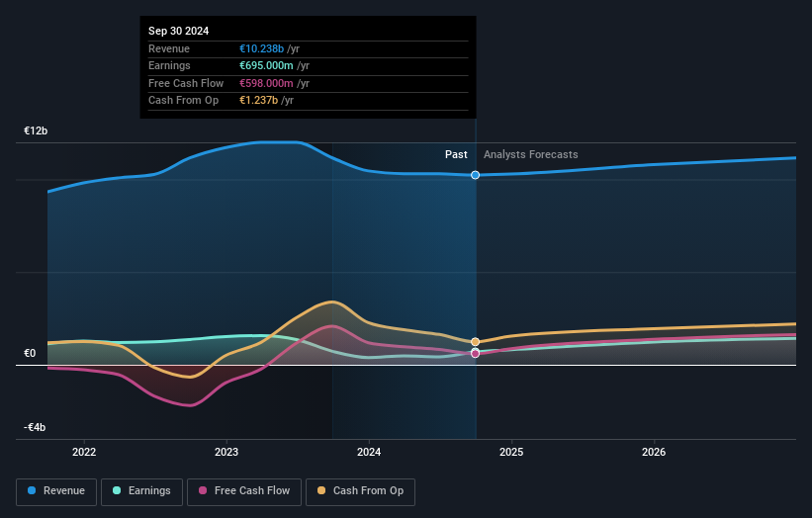
Task: Toggle the Earnings legend button
Action: 141,491
